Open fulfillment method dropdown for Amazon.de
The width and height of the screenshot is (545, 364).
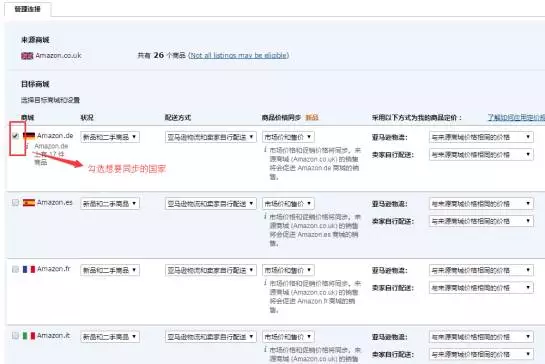[211, 137]
